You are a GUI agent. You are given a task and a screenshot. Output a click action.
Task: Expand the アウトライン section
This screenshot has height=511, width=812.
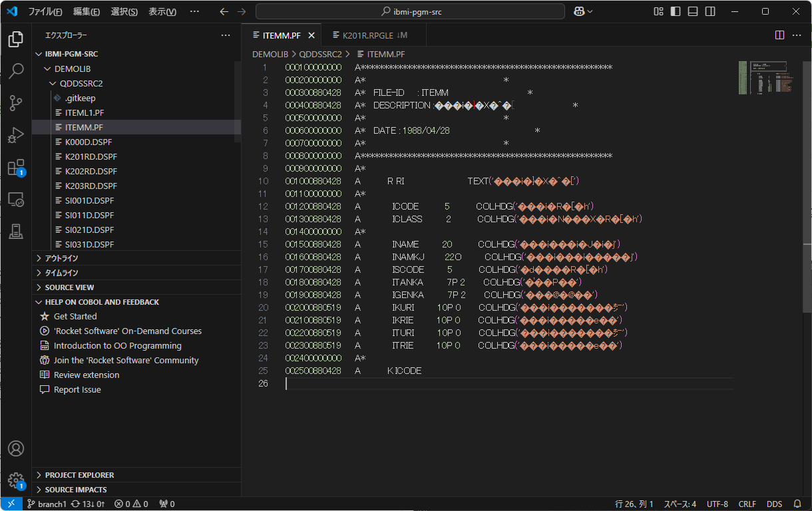point(136,258)
